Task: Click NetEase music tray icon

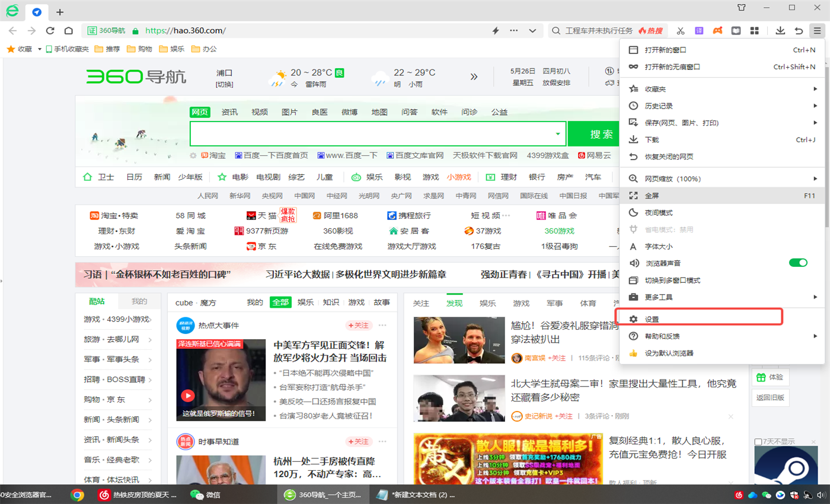Action: click(x=740, y=495)
